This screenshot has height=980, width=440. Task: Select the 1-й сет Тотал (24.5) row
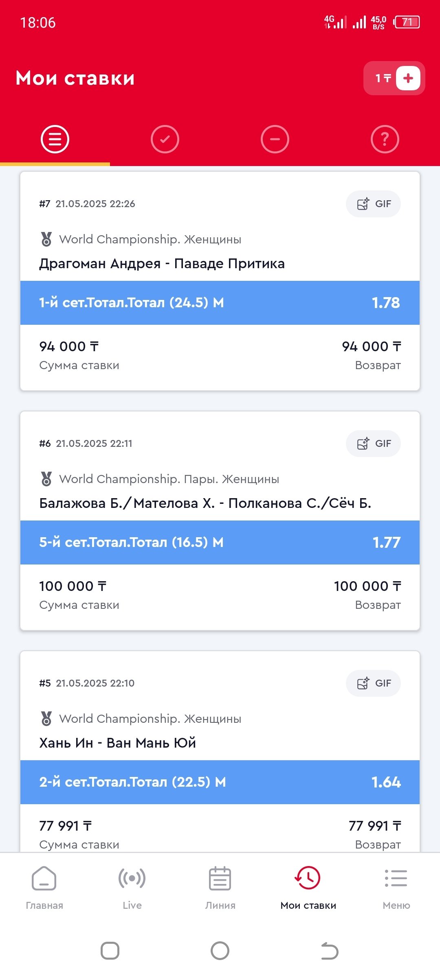[x=220, y=303]
